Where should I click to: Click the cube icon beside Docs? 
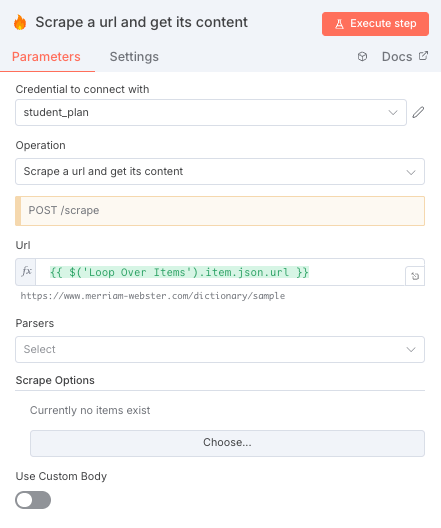(x=362, y=57)
